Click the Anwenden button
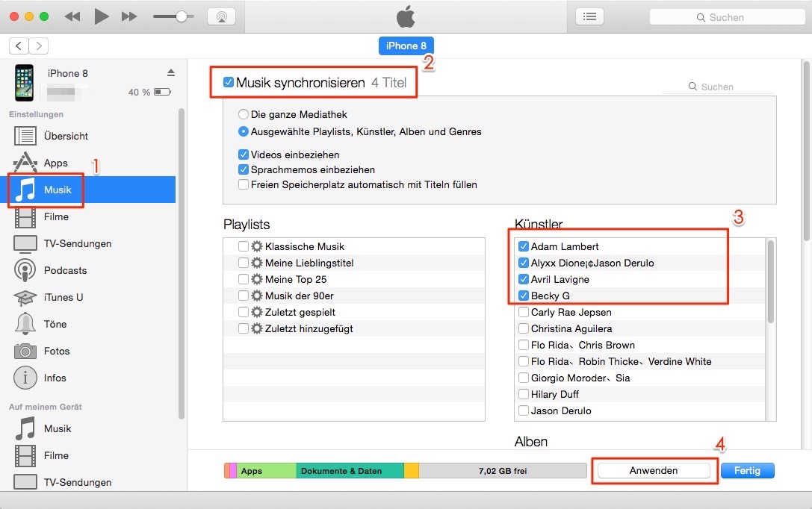This screenshot has width=812, height=509. pyautogui.click(x=654, y=470)
